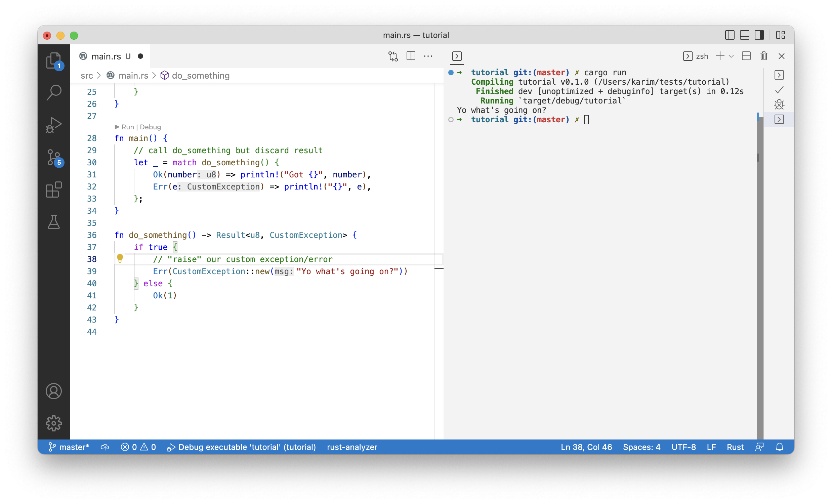Image resolution: width=832 pixels, height=504 pixels.
Task: Open the Explorer view in the activity bar
Action: point(54,61)
